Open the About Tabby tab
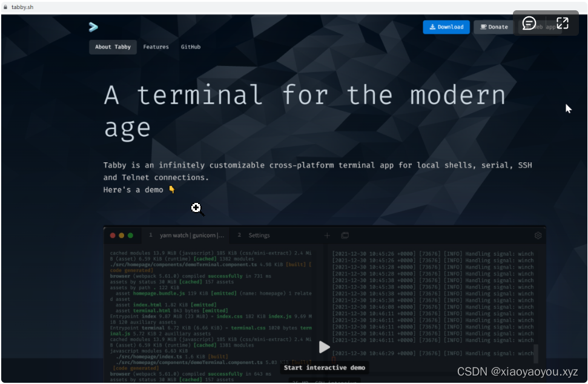This screenshot has height=384, width=588. click(x=113, y=47)
